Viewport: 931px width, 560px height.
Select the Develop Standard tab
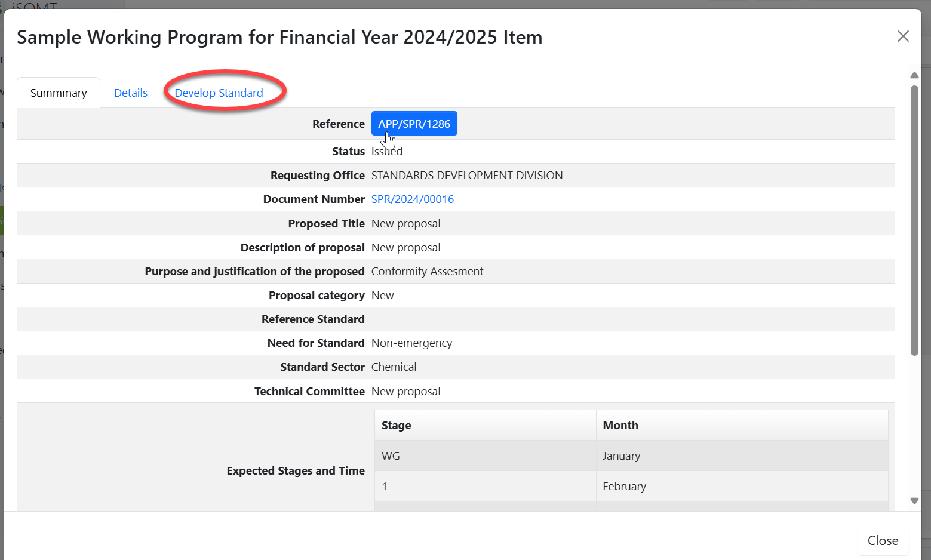219,93
